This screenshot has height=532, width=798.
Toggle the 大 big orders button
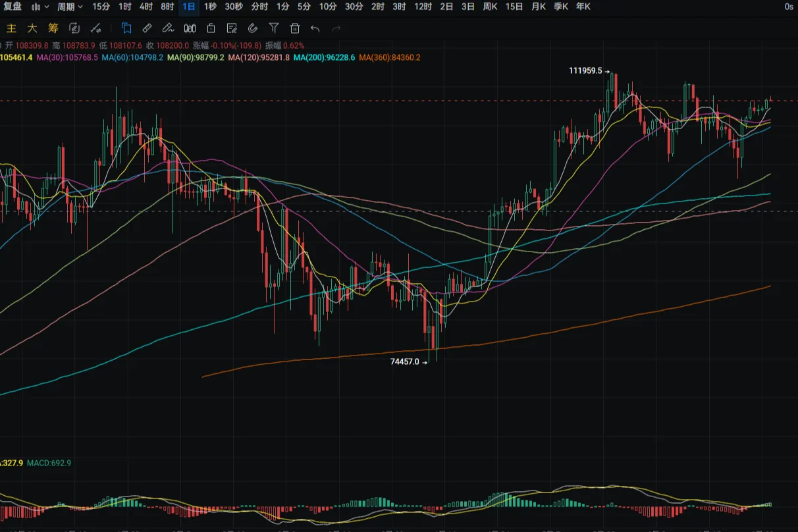(x=32, y=28)
